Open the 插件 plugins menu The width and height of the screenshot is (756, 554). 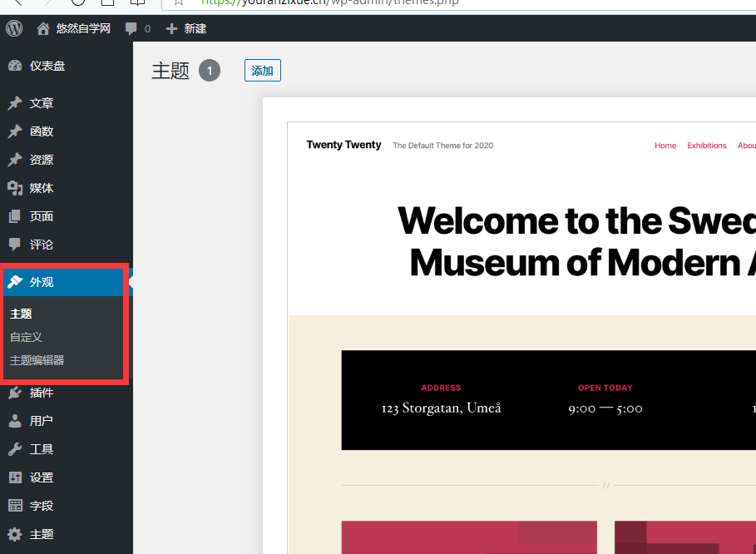42,393
